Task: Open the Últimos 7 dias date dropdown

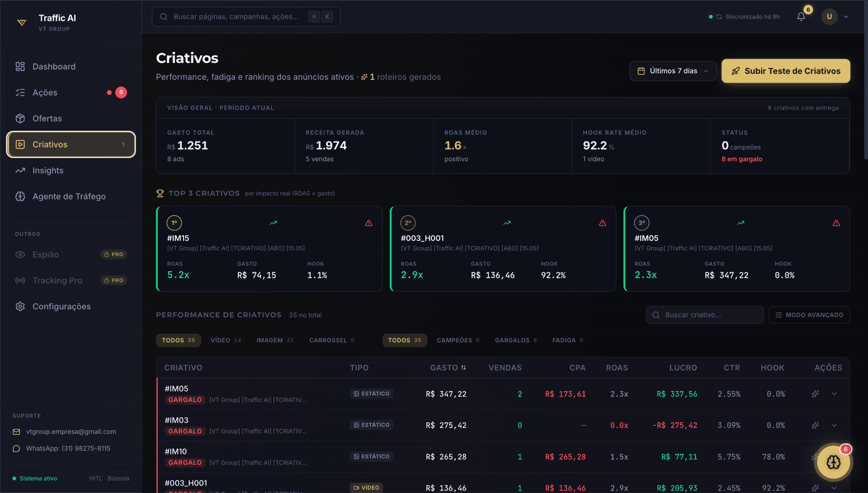Action: (673, 71)
